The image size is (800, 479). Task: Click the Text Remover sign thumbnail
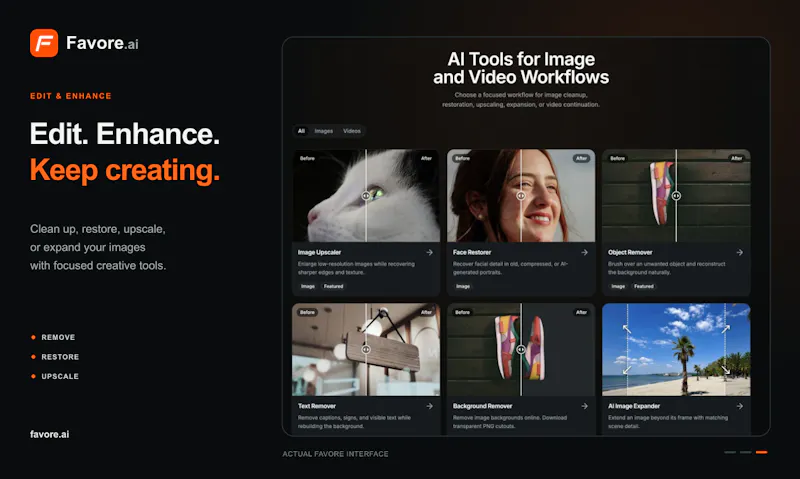click(x=366, y=349)
